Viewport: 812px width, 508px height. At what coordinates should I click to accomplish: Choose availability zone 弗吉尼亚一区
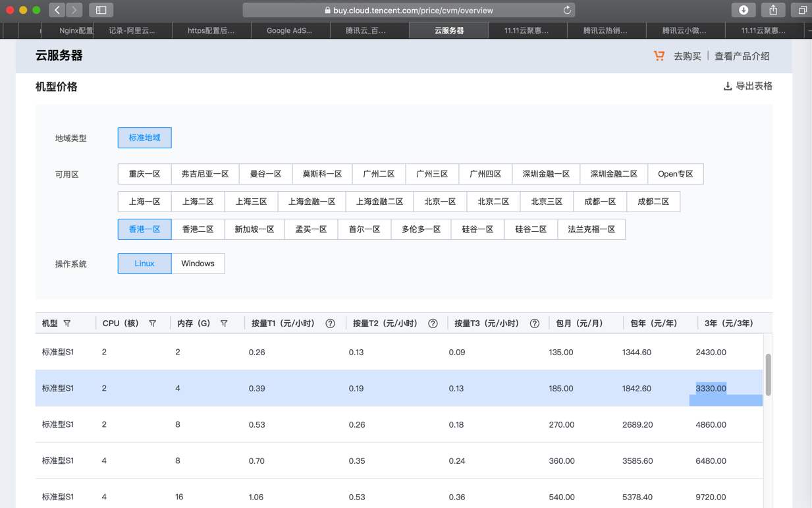205,174
